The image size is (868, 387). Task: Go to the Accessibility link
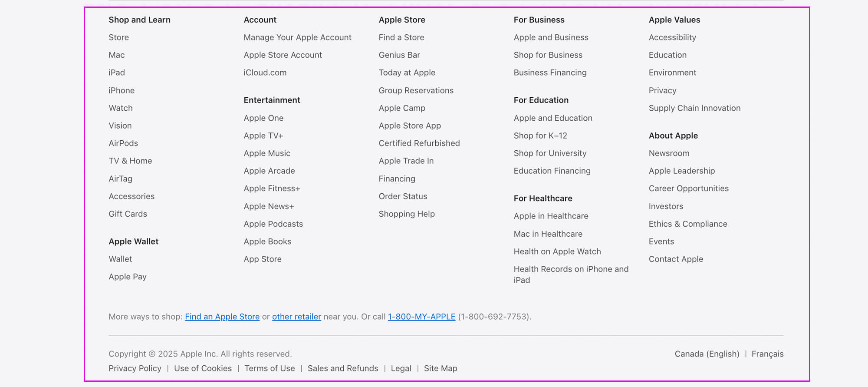point(672,37)
